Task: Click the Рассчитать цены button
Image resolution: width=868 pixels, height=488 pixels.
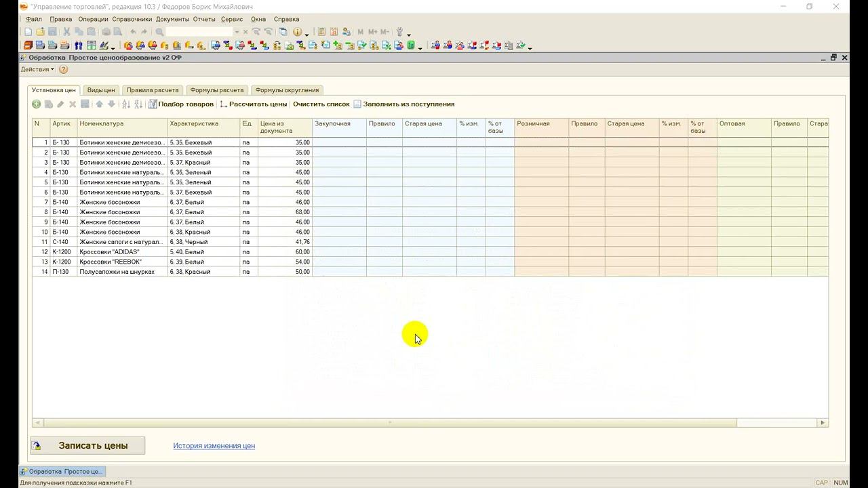Action: pos(254,104)
